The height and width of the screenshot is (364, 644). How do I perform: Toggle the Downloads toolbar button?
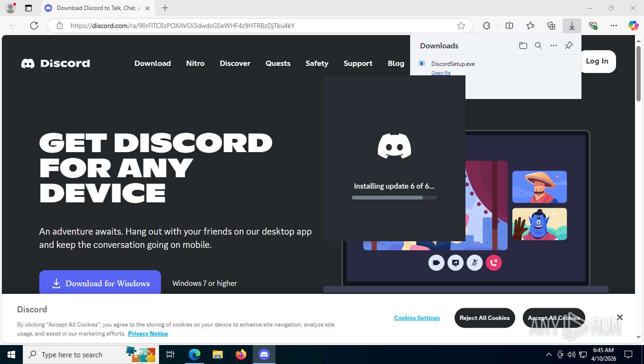click(x=572, y=26)
